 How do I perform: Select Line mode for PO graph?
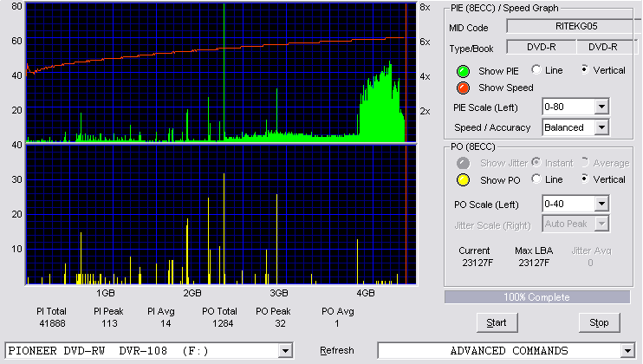click(x=536, y=179)
